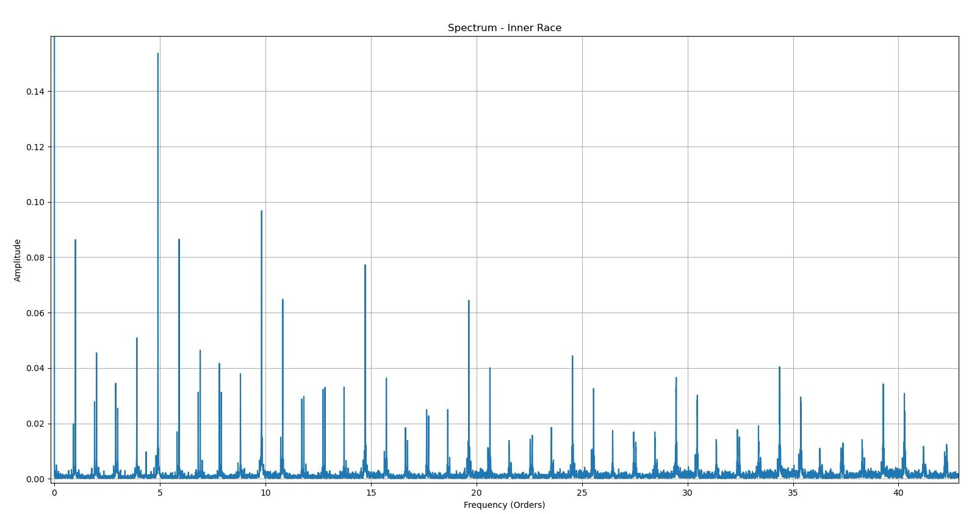Select the y-axis tick label 0.02

[34, 424]
